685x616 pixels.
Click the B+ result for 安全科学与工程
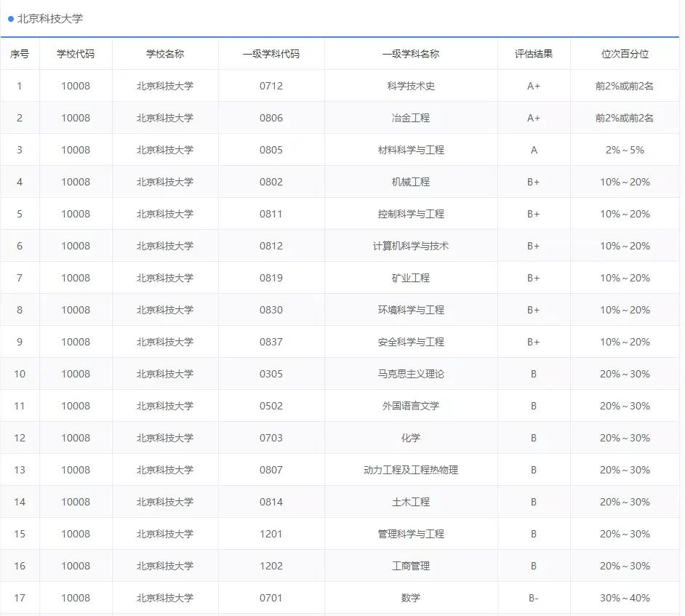pyautogui.click(x=534, y=342)
